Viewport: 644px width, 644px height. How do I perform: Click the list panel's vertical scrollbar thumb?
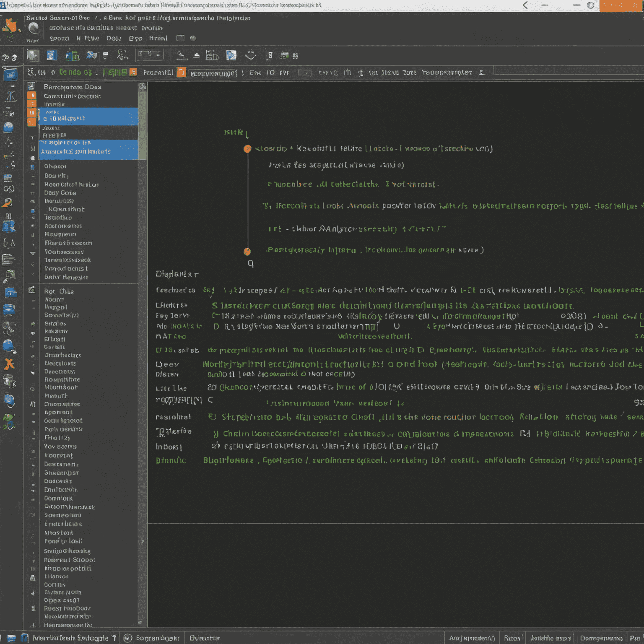click(x=143, y=126)
